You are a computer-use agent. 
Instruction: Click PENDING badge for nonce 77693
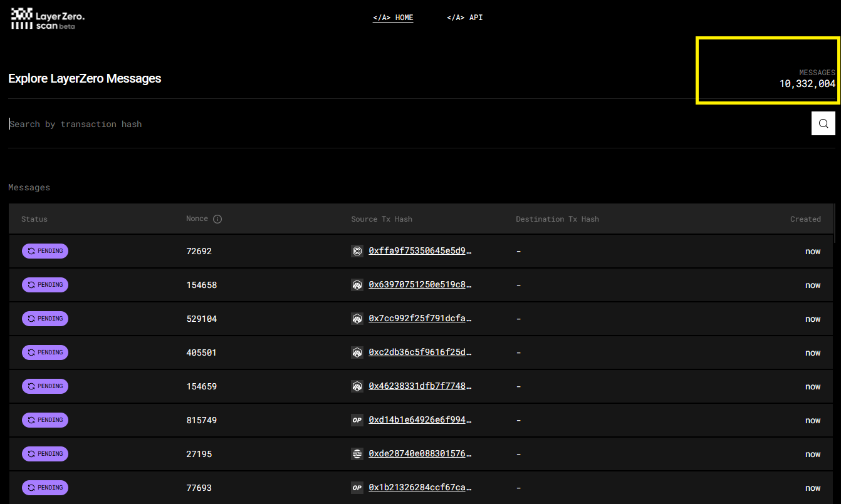[x=45, y=488]
